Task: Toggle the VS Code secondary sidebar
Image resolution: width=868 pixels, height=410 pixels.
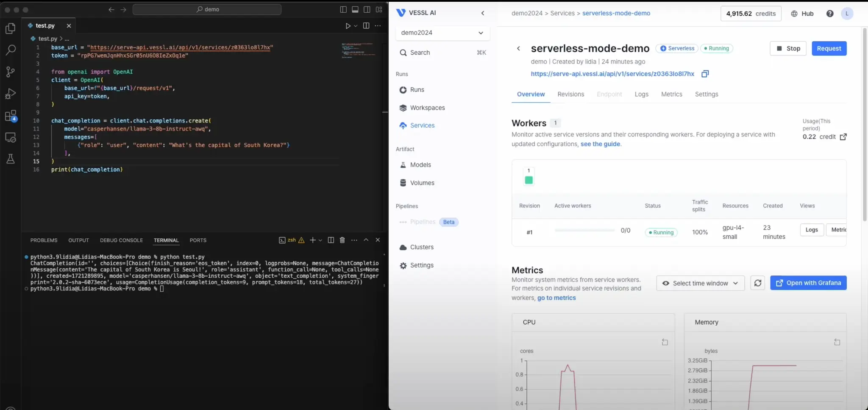Action: 367,9
